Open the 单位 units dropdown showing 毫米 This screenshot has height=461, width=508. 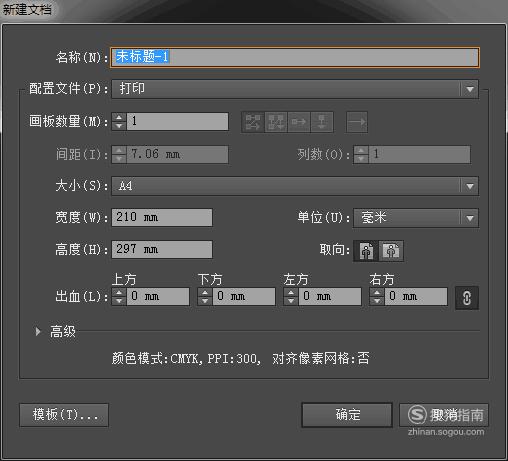(x=416, y=218)
